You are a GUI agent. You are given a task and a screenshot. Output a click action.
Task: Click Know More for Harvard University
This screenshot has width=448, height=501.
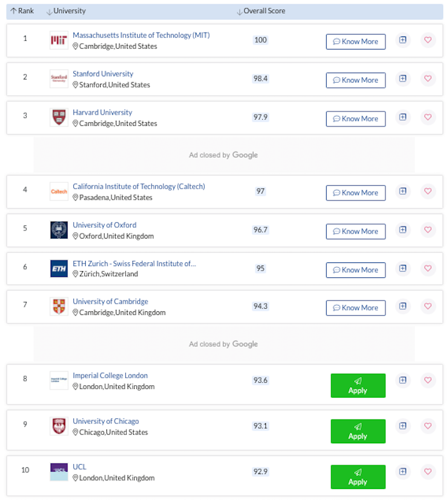356,119
